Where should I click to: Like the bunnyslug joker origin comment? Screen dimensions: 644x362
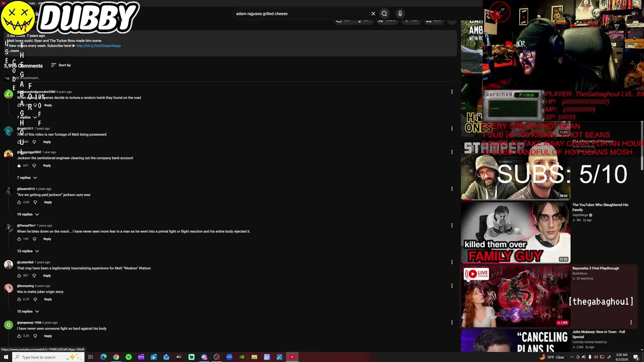(x=19, y=299)
